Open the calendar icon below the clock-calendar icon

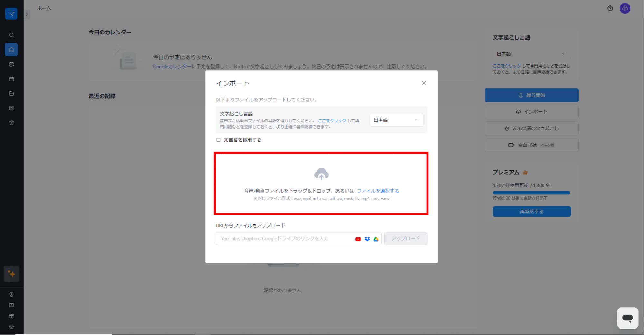[x=11, y=79]
